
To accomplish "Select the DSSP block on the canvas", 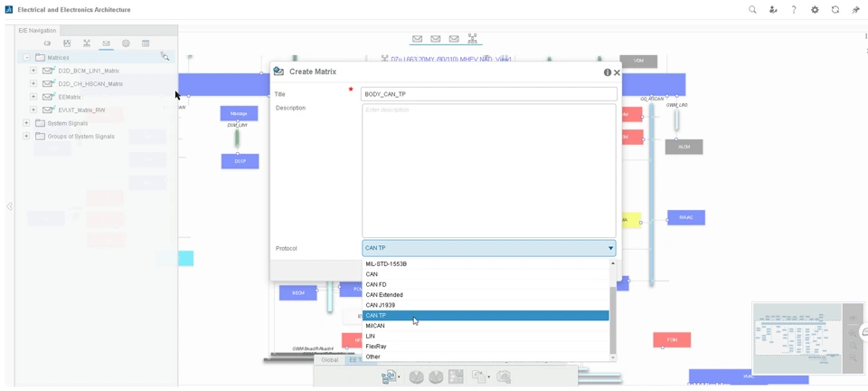I will pos(240,161).
